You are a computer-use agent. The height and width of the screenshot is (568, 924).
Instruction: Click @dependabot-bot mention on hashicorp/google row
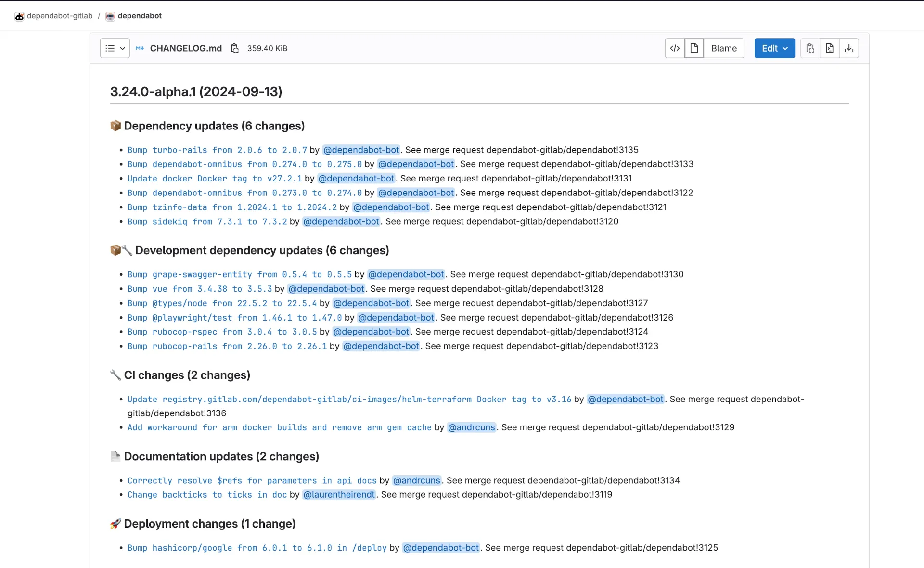tap(441, 548)
